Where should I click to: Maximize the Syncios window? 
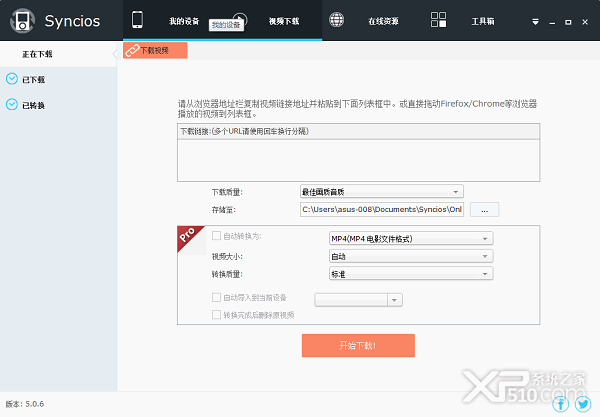(x=568, y=22)
